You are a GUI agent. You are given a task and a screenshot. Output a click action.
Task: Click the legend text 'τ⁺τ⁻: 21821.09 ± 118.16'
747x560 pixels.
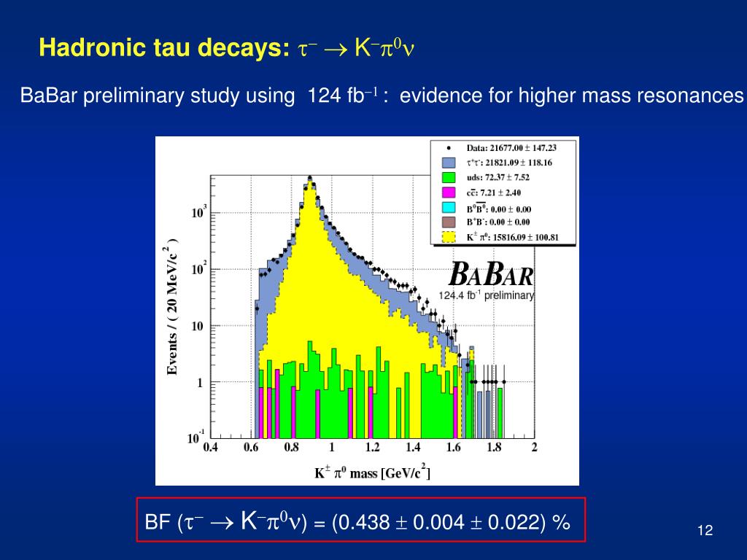point(509,163)
